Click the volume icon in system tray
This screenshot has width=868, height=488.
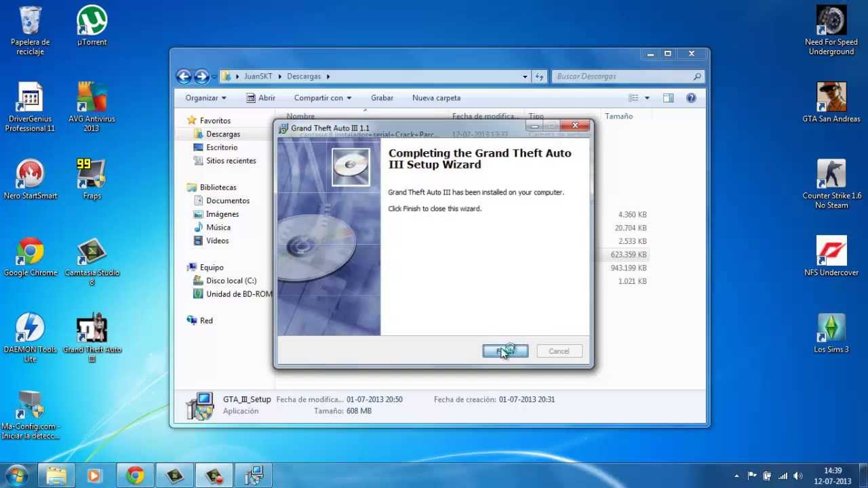point(797,476)
